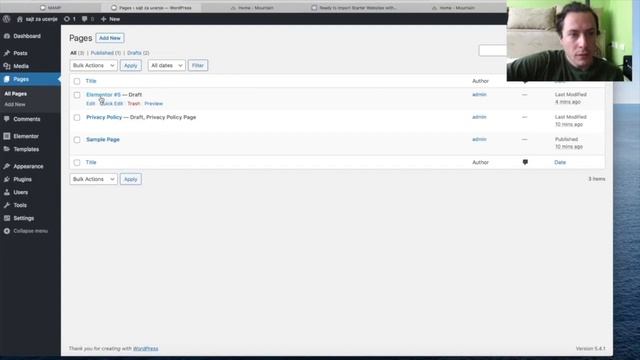Select the All Pages submenu item

[x=16, y=93]
